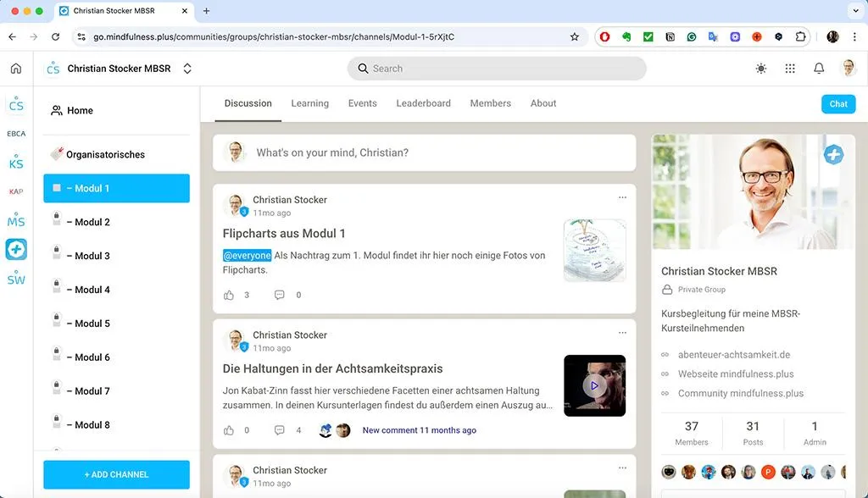Open the apps grid icon

[790, 69]
